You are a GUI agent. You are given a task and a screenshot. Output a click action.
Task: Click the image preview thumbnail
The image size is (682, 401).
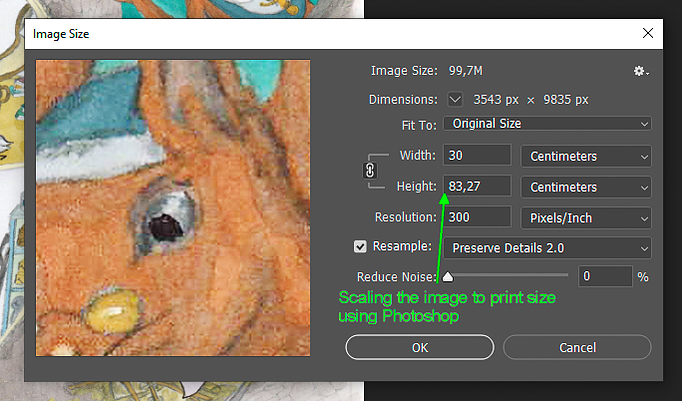point(173,208)
